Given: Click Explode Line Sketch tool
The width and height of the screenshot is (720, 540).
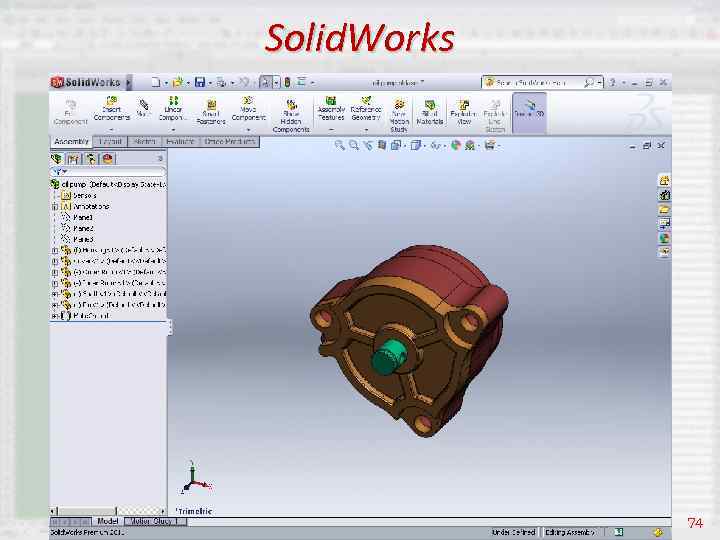Looking at the screenshot, I should point(495,116).
